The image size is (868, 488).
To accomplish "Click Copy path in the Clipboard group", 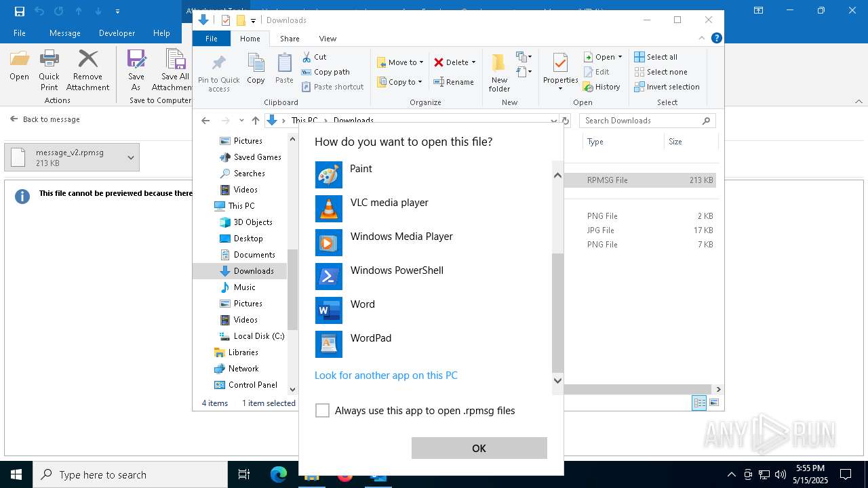I will coord(326,72).
